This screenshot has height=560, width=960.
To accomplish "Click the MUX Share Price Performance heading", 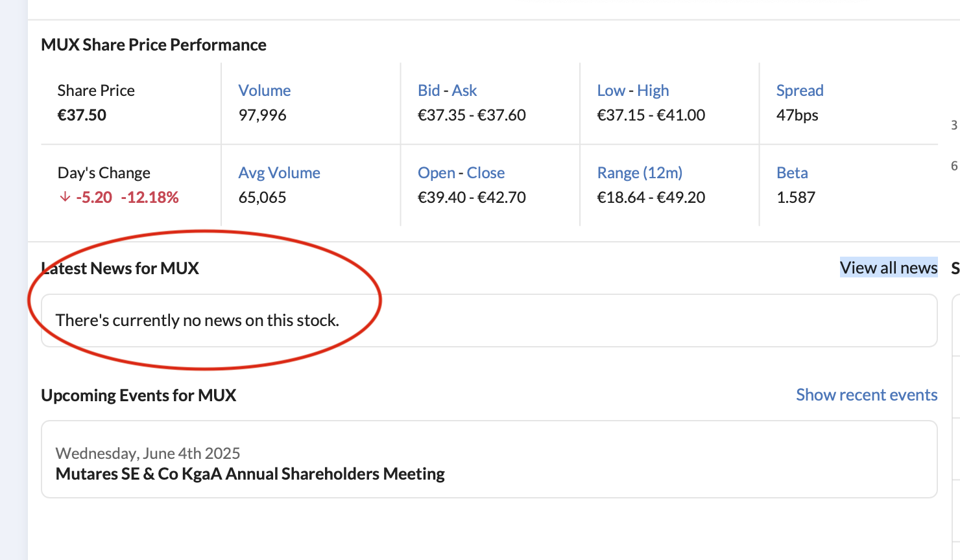I will (x=154, y=45).
